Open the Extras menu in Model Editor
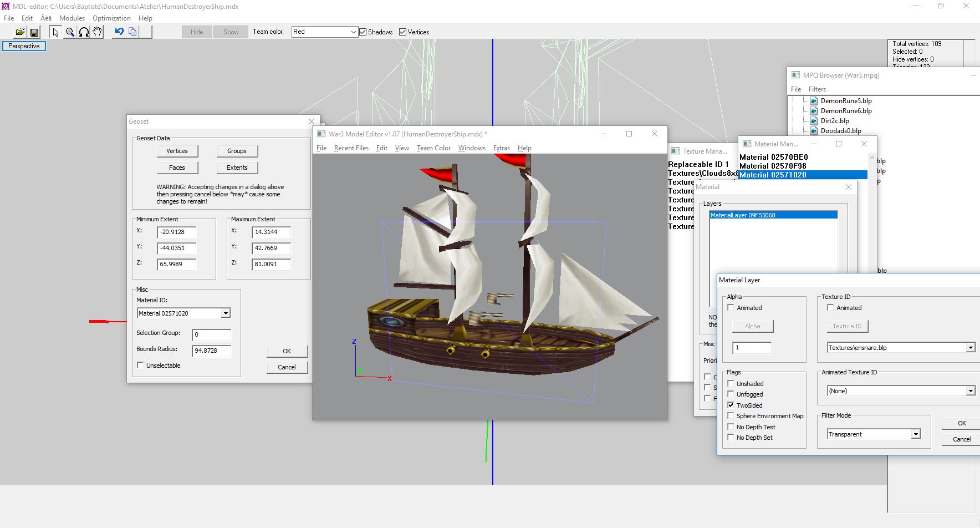 (501, 148)
